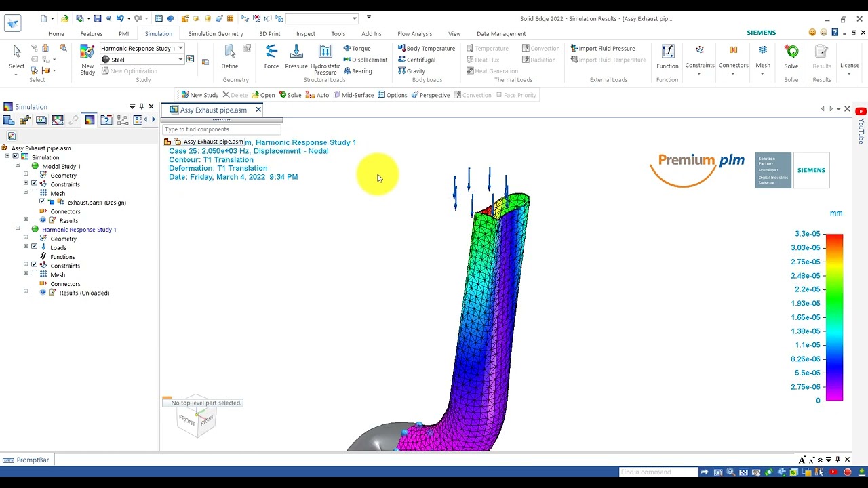Add a Torque load
The image size is (868, 488).
point(357,49)
